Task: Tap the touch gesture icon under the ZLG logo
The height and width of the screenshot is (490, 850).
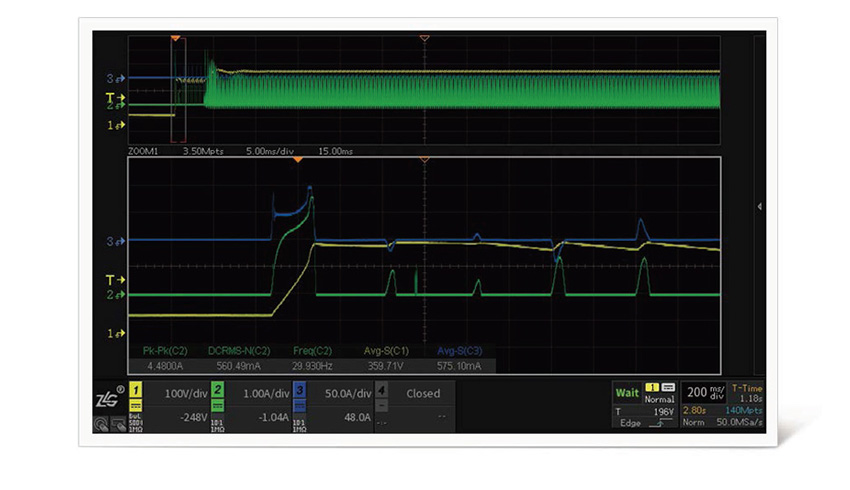Action: pyautogui.click(x=101, y=424)
